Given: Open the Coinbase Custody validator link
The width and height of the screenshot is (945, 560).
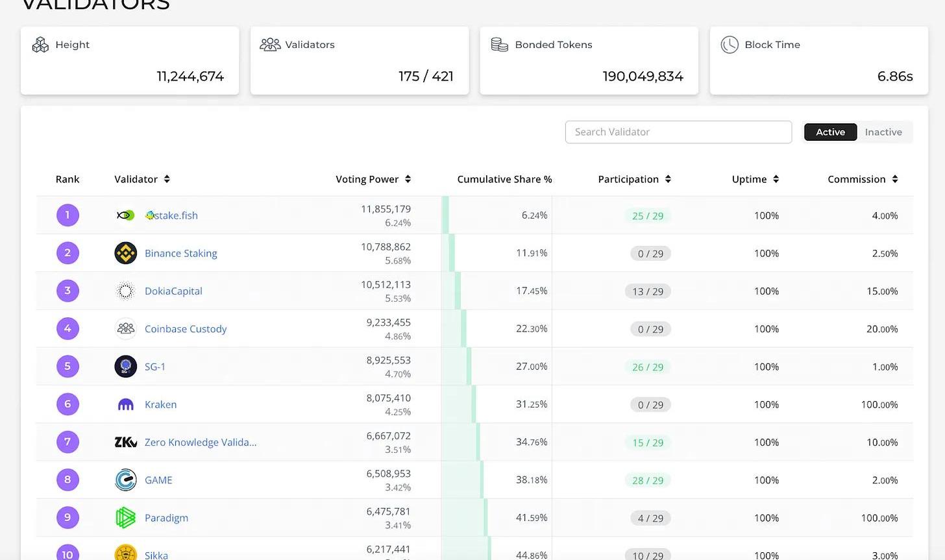Looking at the screenshot, I should (x=186, y=329).
